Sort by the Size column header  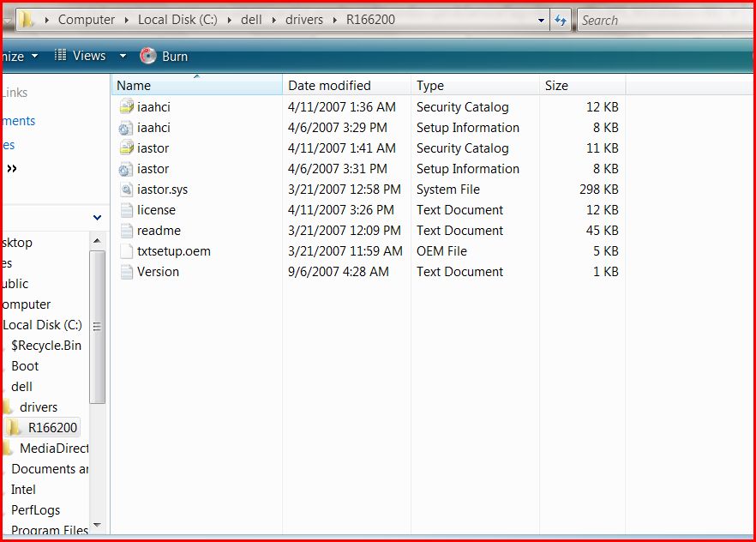pyautogui.click(x=583, y=86)
